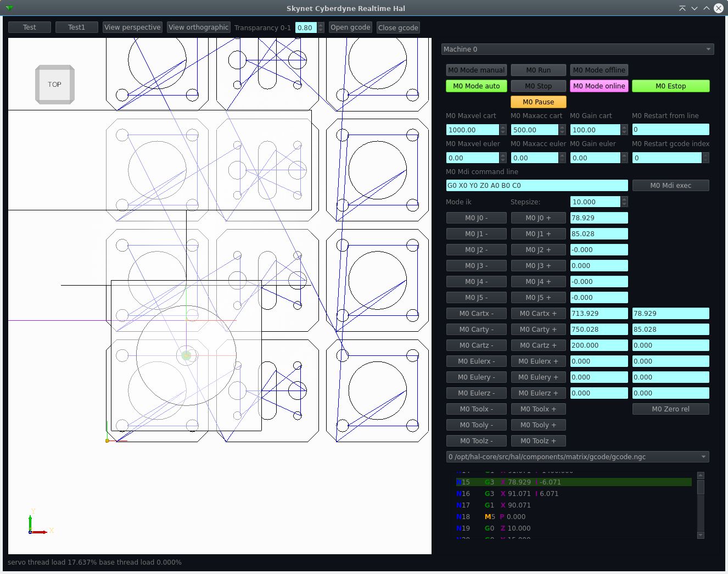The width and height of the screenshot is (728, 574).
Task: Click gcode list scrollbar down arrow
Action: coord(701,535)
